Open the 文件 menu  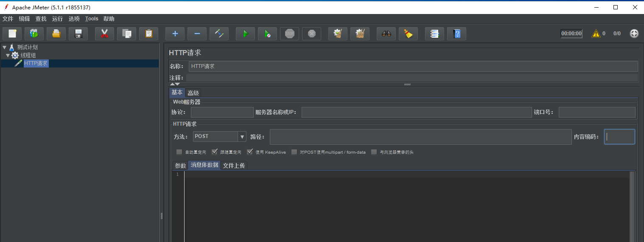point(8,19)
